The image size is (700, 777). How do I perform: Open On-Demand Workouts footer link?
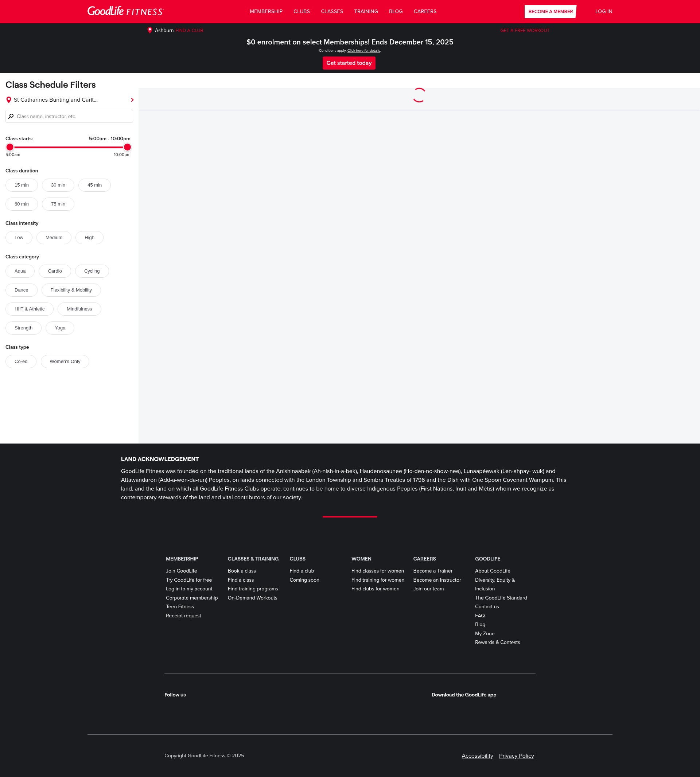(x=252, y=598)
